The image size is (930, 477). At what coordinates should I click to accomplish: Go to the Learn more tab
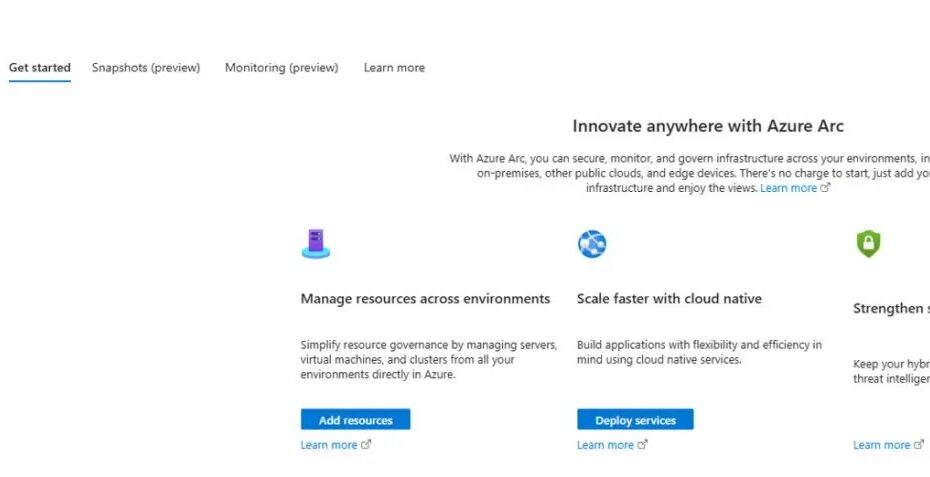(394, 68)
